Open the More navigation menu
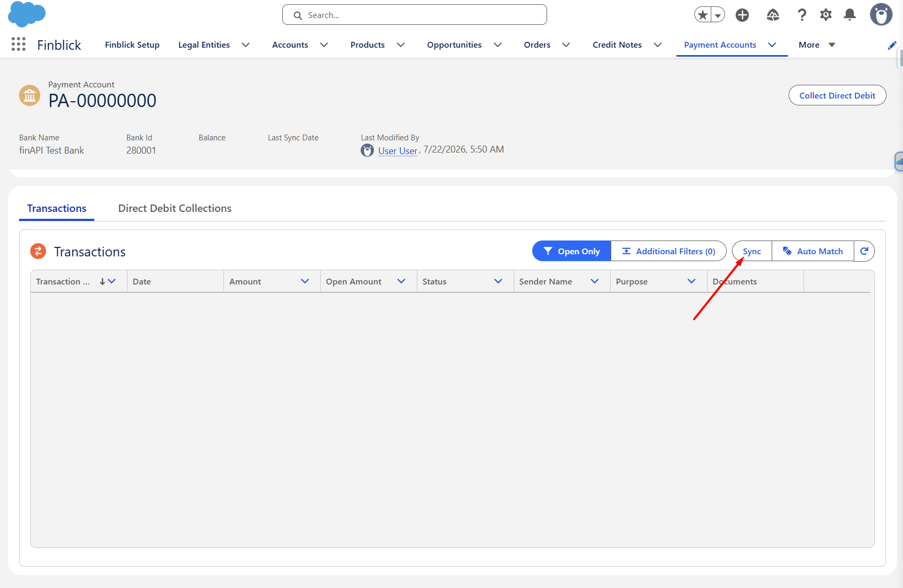 click(x=817, y=45)
